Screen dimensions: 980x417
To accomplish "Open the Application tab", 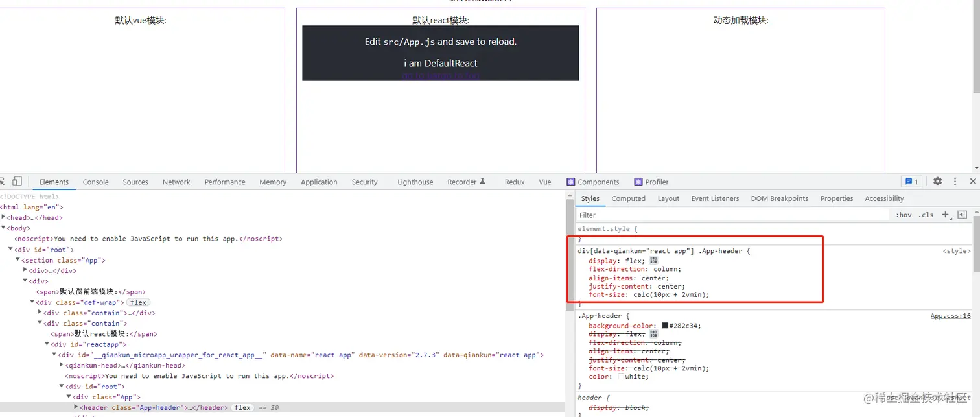I will (319, 182).
